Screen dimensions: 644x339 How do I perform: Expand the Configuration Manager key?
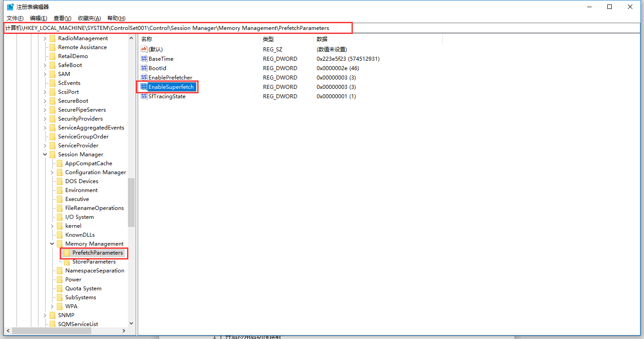(52, 172)
